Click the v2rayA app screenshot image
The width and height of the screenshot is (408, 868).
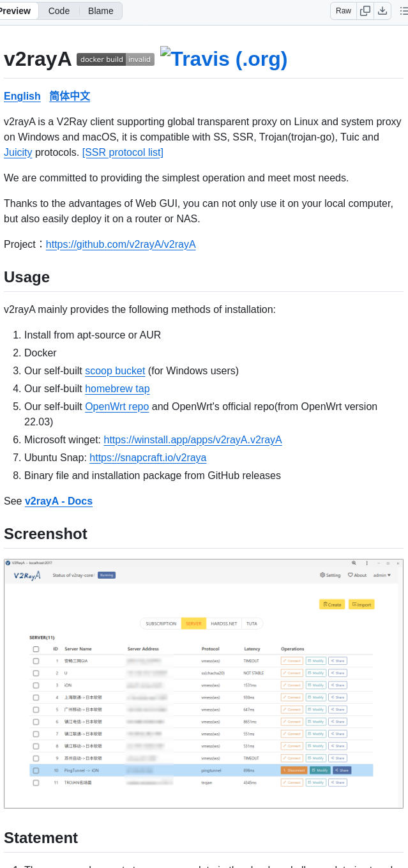[204, 683]
